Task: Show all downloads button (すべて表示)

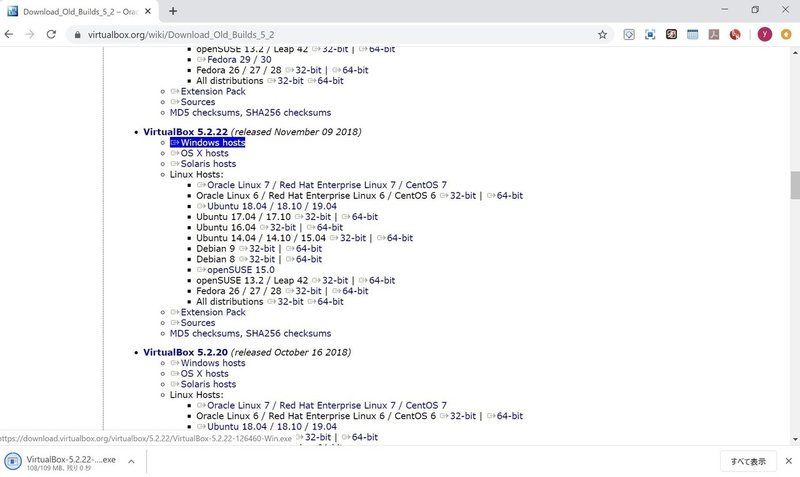Action: click(x=748, y=461)
